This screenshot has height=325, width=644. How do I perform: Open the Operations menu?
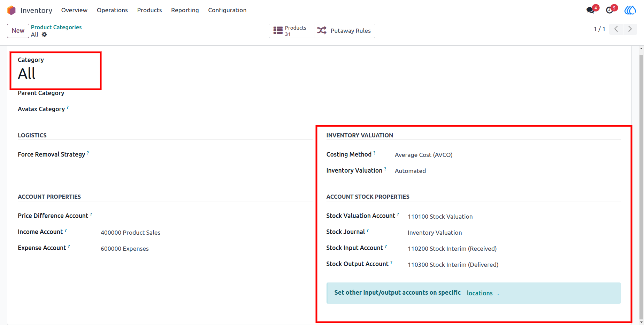click(112, 10)
